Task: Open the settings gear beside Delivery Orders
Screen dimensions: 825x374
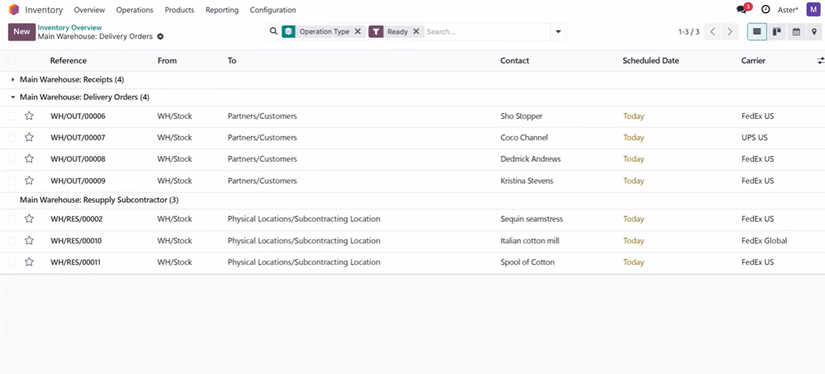Action: (160, 37)
